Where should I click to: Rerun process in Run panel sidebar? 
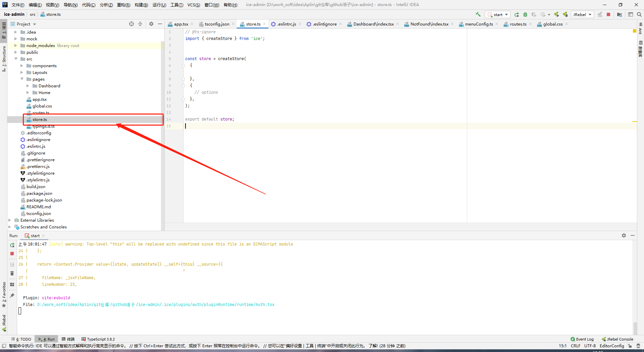pos(12,245)
